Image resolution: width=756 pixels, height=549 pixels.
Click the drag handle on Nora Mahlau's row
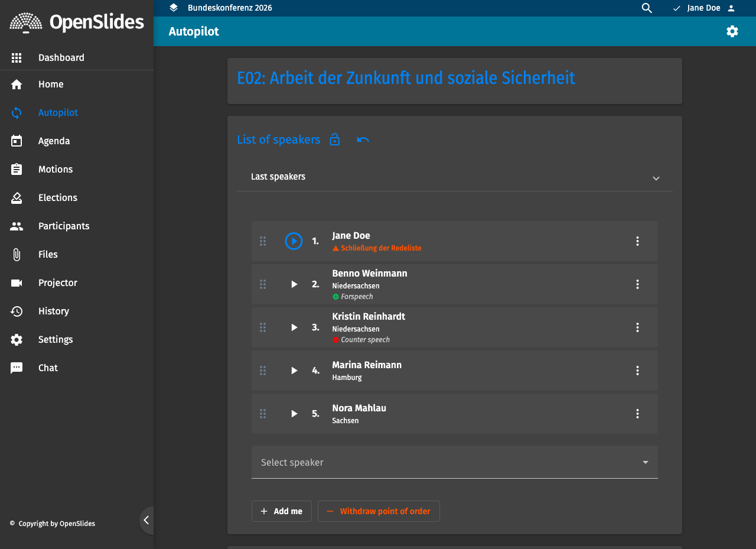[x=263, y=414]
